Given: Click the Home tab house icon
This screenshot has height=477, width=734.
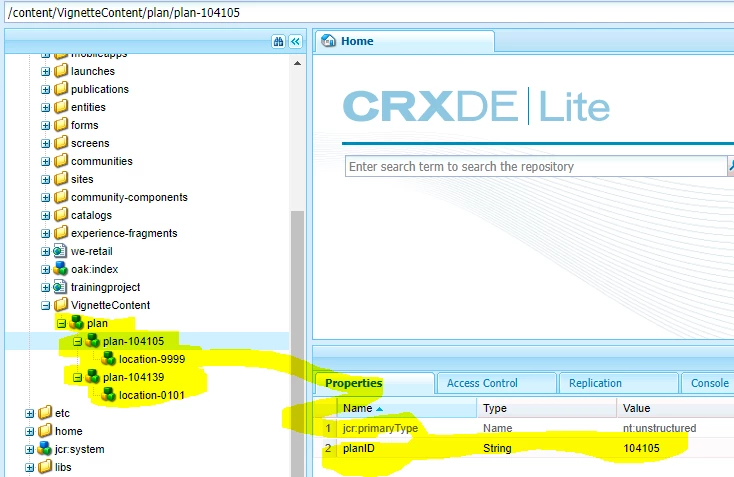Looking at the screenshot, I should [x=329, y=41].
